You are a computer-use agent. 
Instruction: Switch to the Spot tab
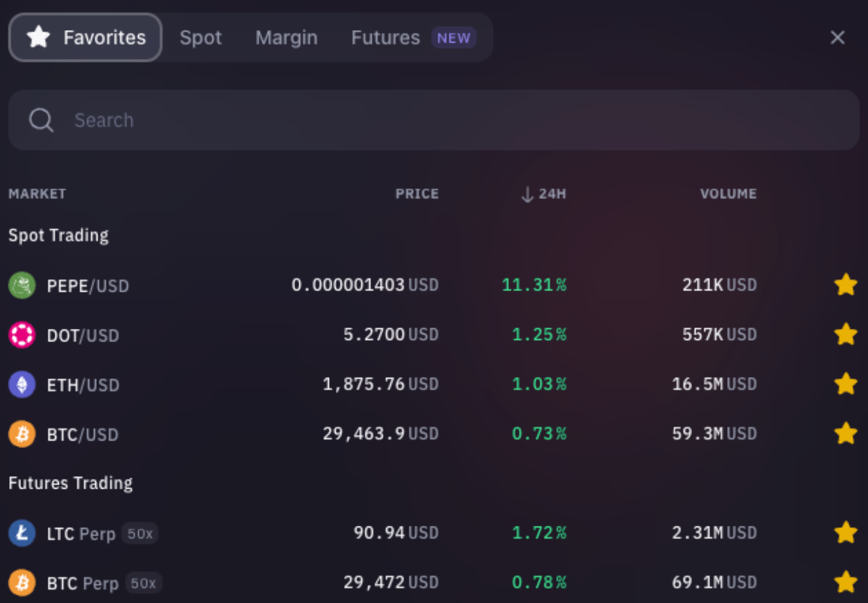coord(201,37)
